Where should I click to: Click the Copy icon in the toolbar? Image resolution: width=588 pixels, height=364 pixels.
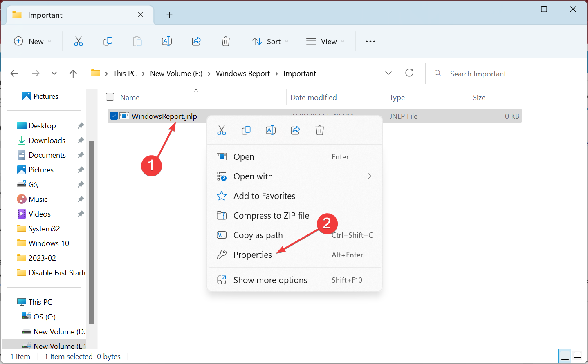pyautogui.click(x=108, y=41)
